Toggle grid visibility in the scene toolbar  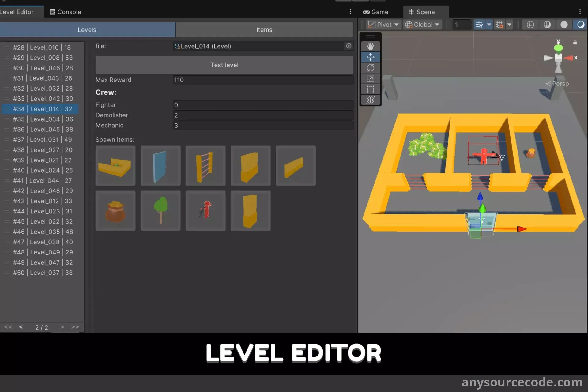[x=479, y=24]
